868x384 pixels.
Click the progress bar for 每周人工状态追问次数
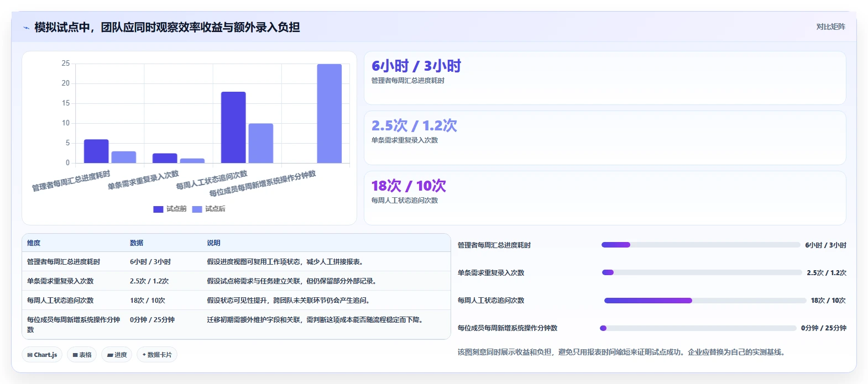tap(705, 301)
